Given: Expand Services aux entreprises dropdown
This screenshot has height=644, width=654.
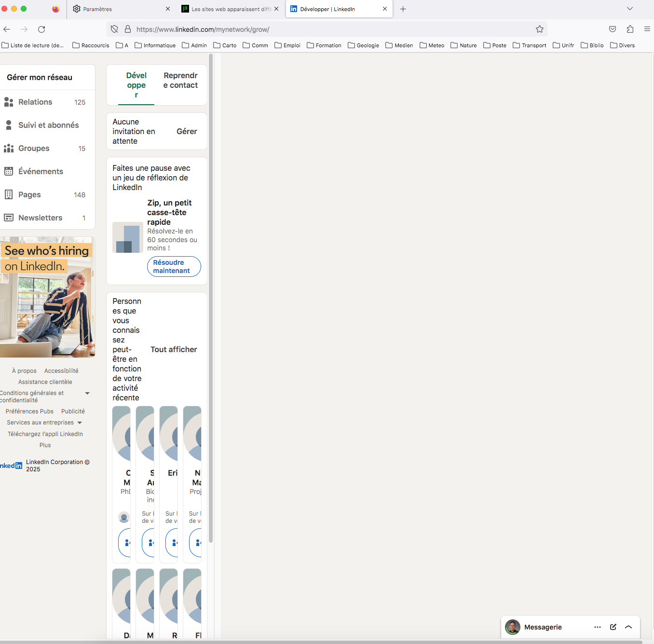Looking at the screenshot, I should tap(80, 423).
